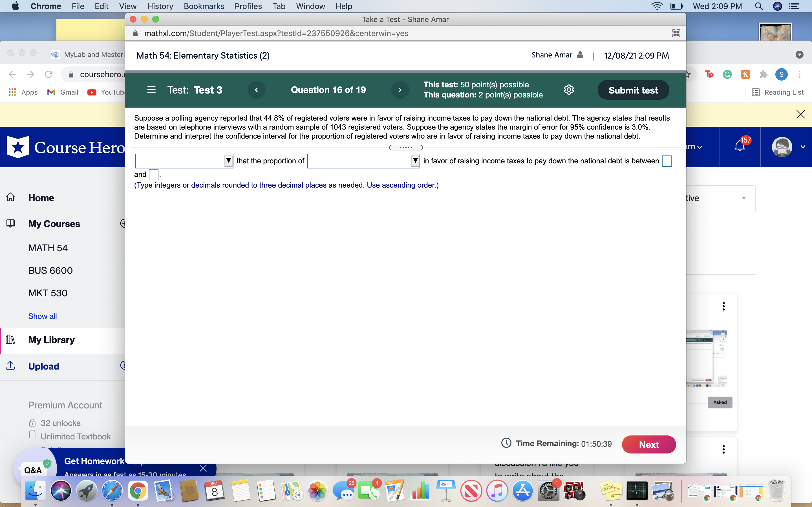Open the App Store from the Dock
Viewport: 812px width, 507px height.
tap(523, 491)
